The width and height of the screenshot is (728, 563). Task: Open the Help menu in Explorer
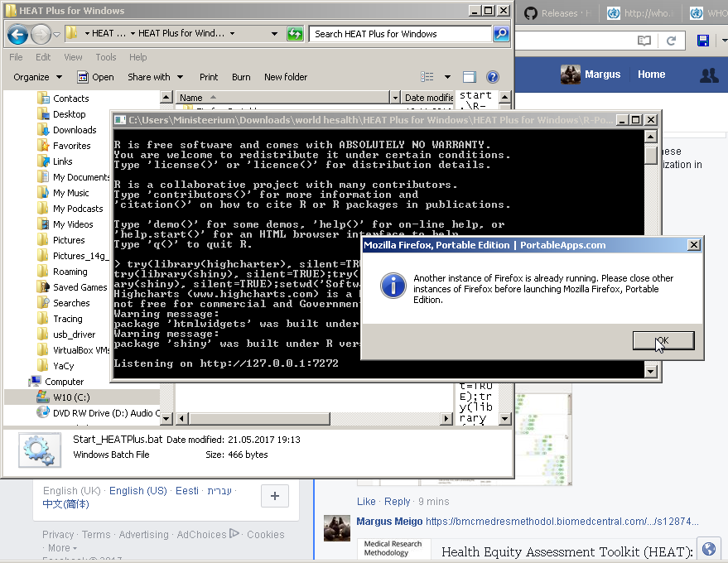(x=137, y=57)
